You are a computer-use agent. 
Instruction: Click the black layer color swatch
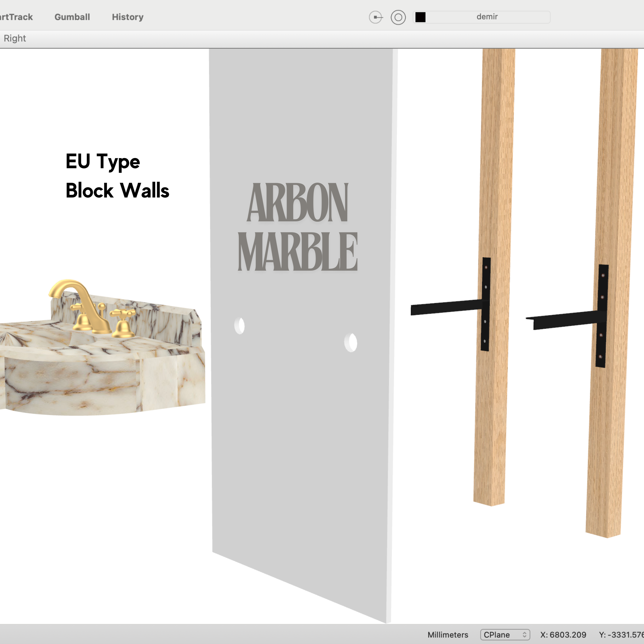point(420,17)
